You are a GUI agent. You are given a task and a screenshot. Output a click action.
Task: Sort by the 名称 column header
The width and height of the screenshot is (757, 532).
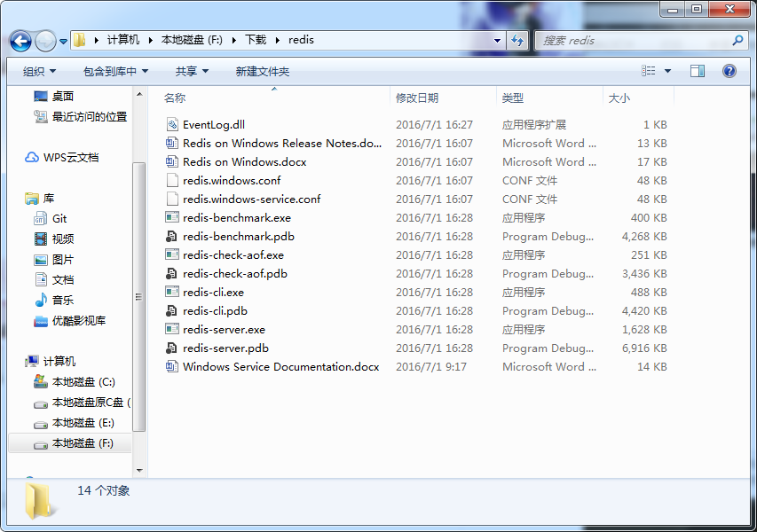[x=174, y=98]
